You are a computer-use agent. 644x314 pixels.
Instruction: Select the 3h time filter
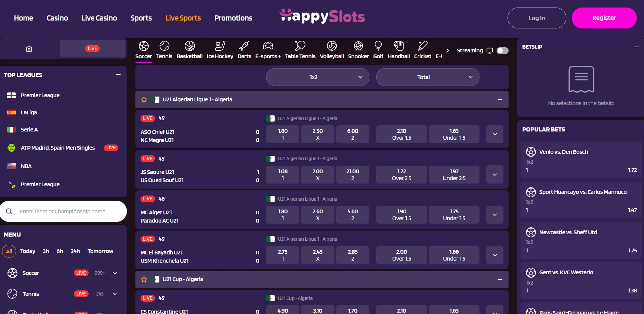click(x=46, y=251)
